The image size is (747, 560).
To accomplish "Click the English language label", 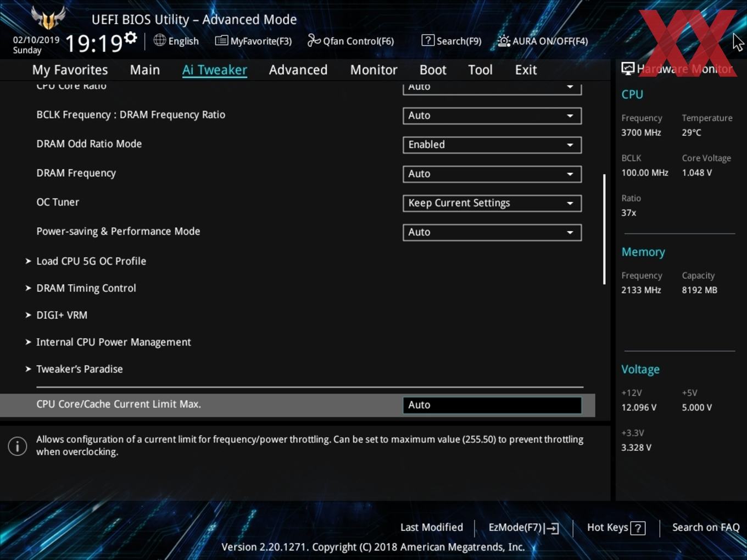I will tap(183, 41).
